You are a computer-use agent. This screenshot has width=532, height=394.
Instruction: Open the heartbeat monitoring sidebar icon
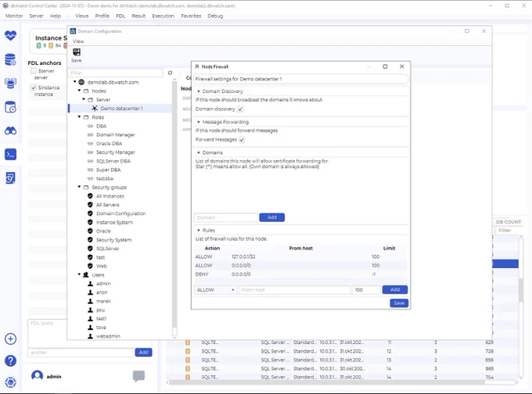[x=10, y=35]
